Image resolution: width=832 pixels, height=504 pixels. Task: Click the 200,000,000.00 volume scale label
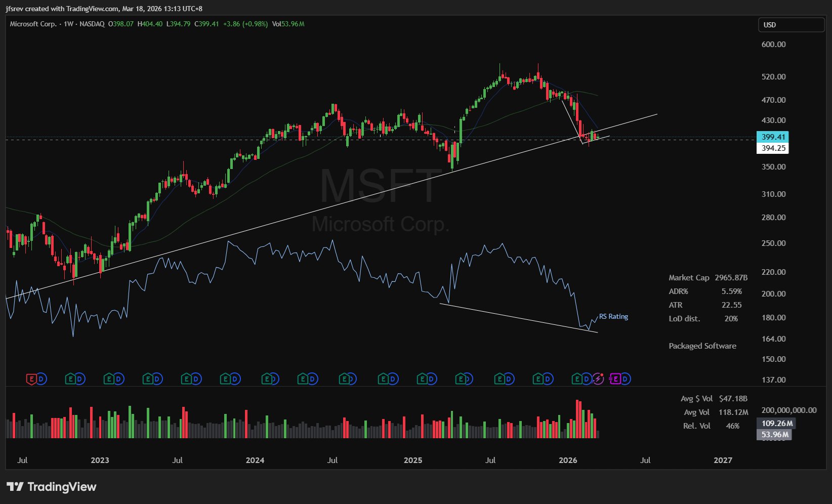pyautogui.click(x=789, y=410)
